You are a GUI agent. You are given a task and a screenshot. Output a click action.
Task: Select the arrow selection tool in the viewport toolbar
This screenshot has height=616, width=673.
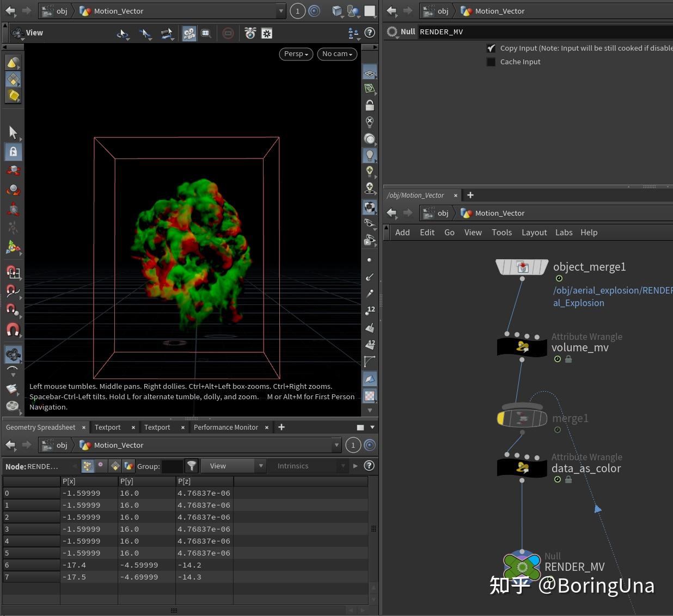[13, 132]
